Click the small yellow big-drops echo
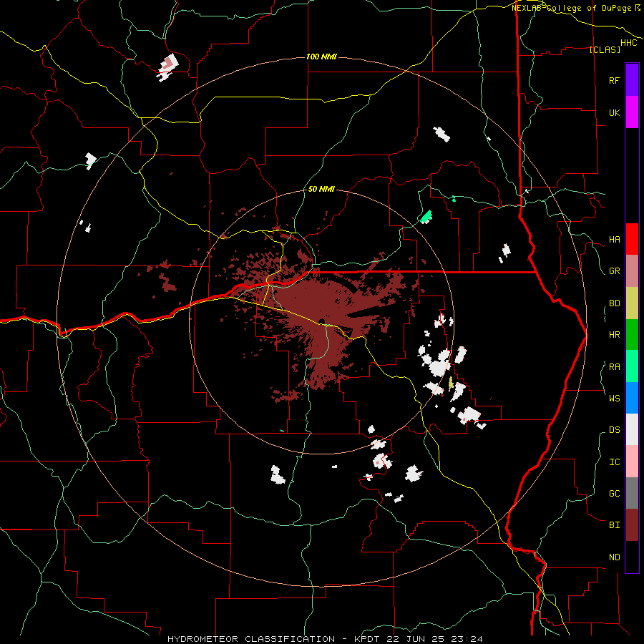The width and height of the screenshot is (644, 644). pos(451,383)
